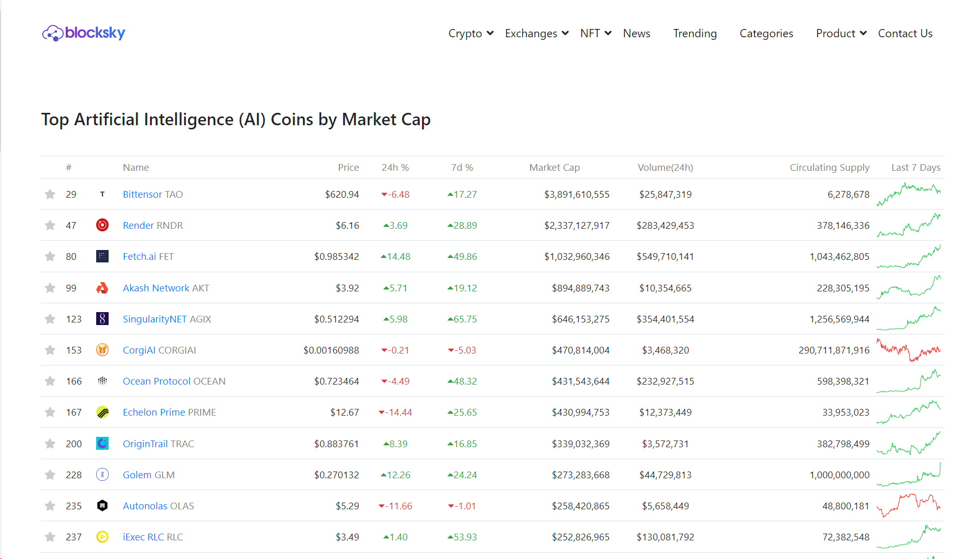Favorite Akash Network with its star

point(50,288)
